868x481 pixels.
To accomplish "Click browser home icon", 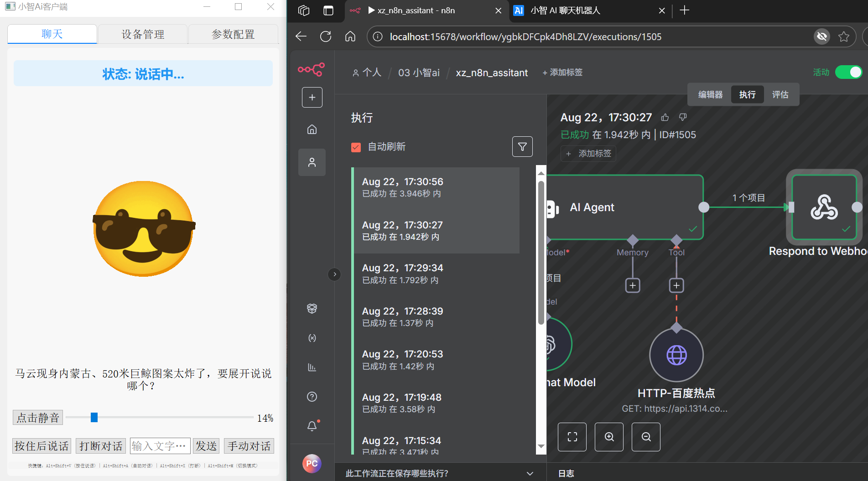I will pyautogui.click(x=350, y=36).
